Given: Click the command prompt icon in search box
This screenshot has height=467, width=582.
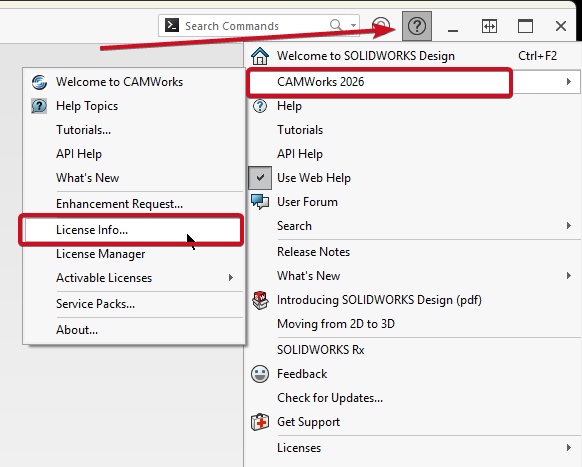Looking at the screenshot, I should pos(171,25).
